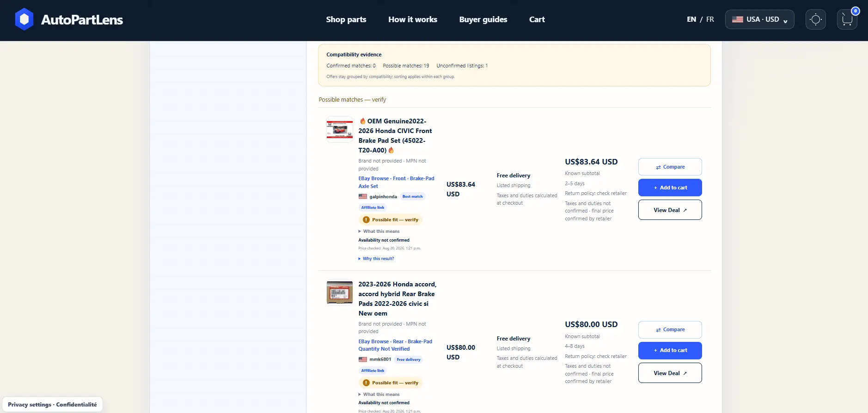The height and width of the screenshot is (413, 868).
Task: Expand Why this result? for Civic pads
Action: click(376, 259)
